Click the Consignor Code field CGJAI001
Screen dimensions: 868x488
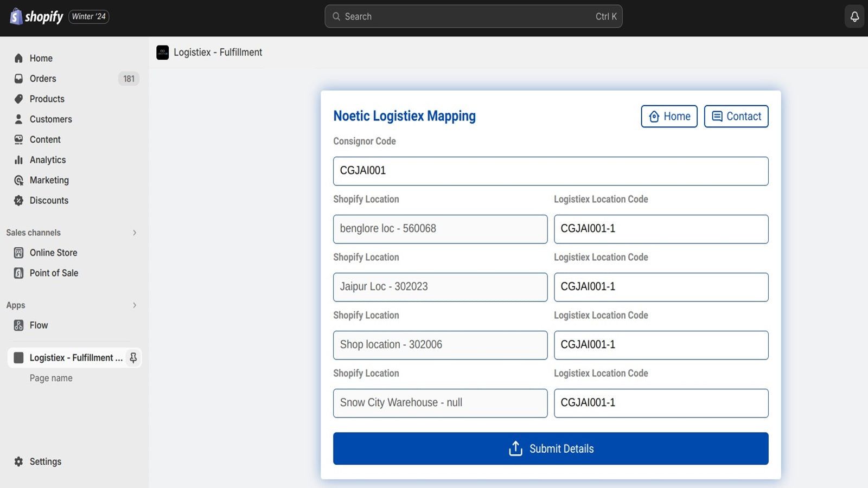click(x=551, y=171)
